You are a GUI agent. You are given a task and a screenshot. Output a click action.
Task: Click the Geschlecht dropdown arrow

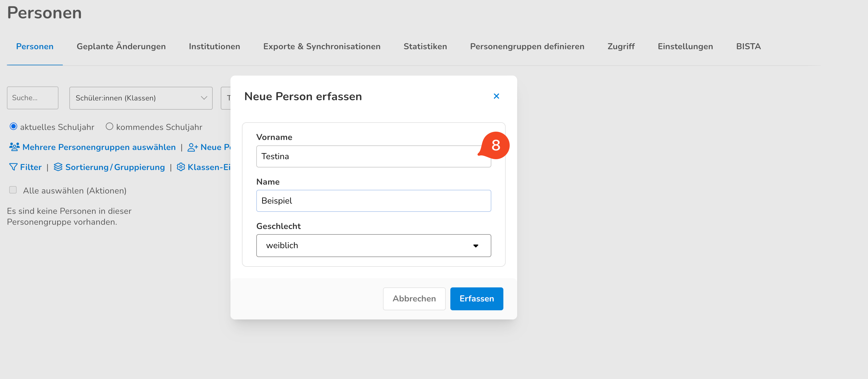(x=476, y=246)
